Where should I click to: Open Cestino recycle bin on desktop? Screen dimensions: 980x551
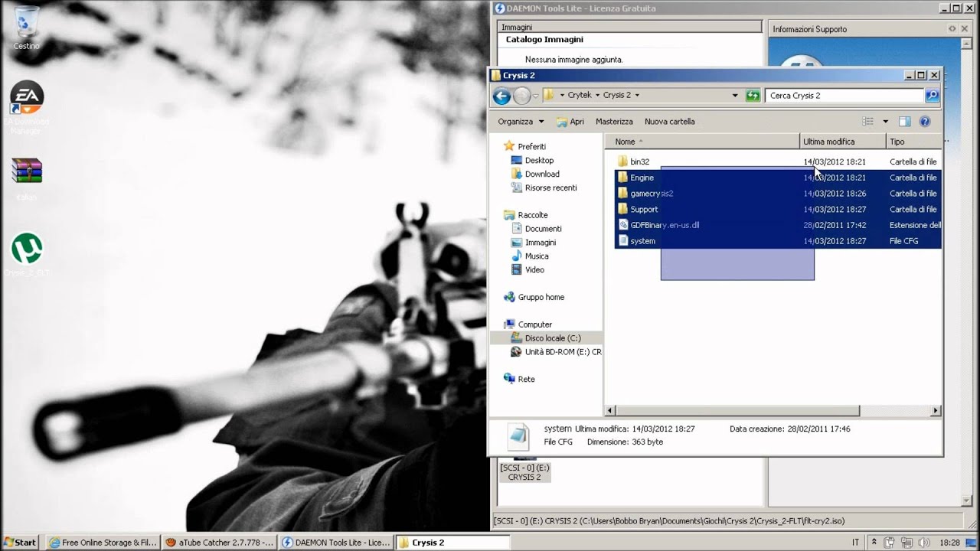click(26, 28)
